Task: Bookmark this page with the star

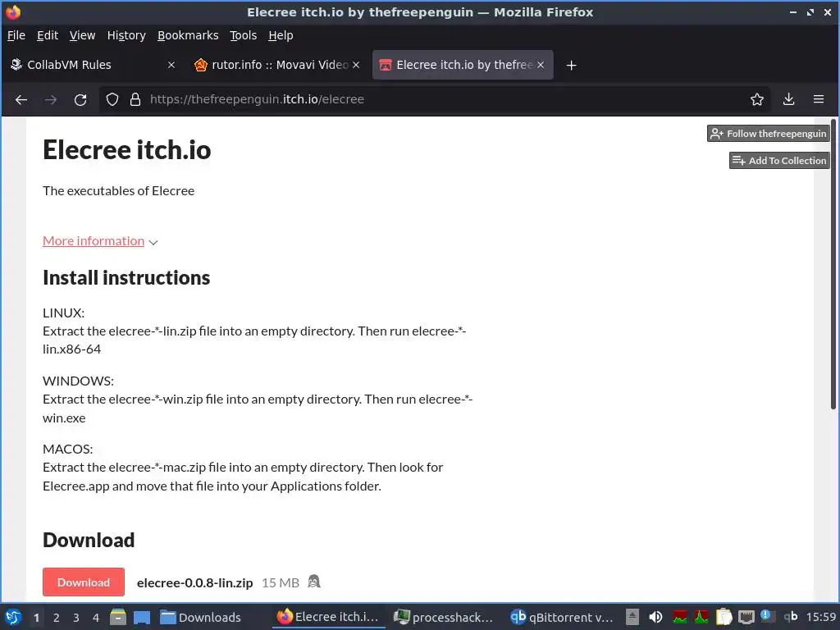Action: (x=757, y=99)
